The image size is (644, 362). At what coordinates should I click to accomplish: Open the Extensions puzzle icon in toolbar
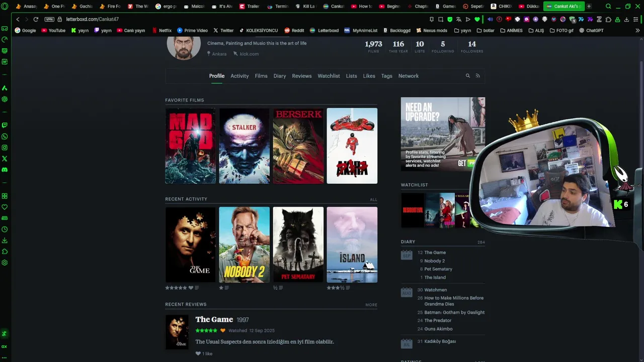pos(608,19)
